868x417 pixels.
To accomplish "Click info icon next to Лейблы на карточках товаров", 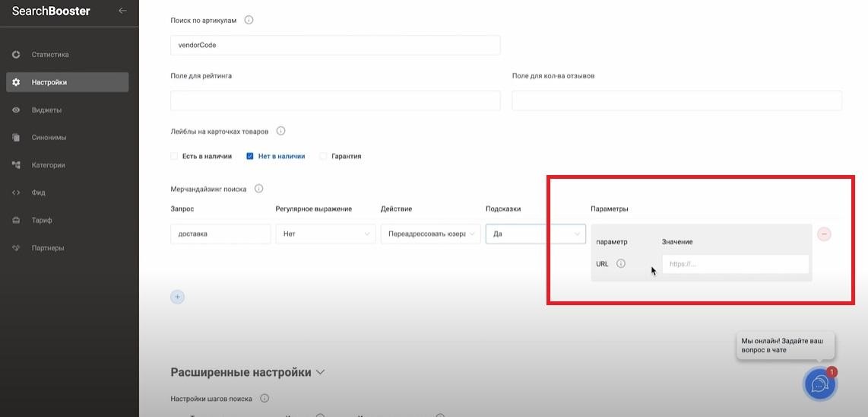I will pos(280,131).
